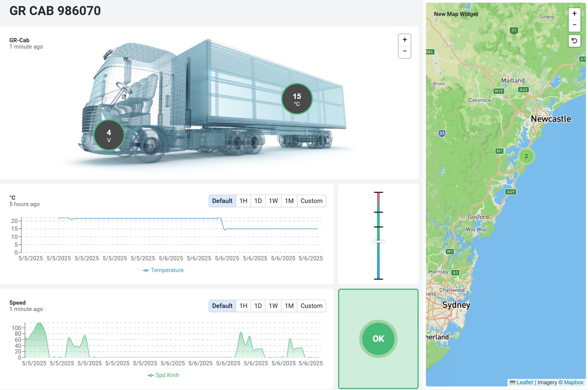The image size is (588, 390).
Task: Select Default range on the Speed chart
Action: click(222, 306)
